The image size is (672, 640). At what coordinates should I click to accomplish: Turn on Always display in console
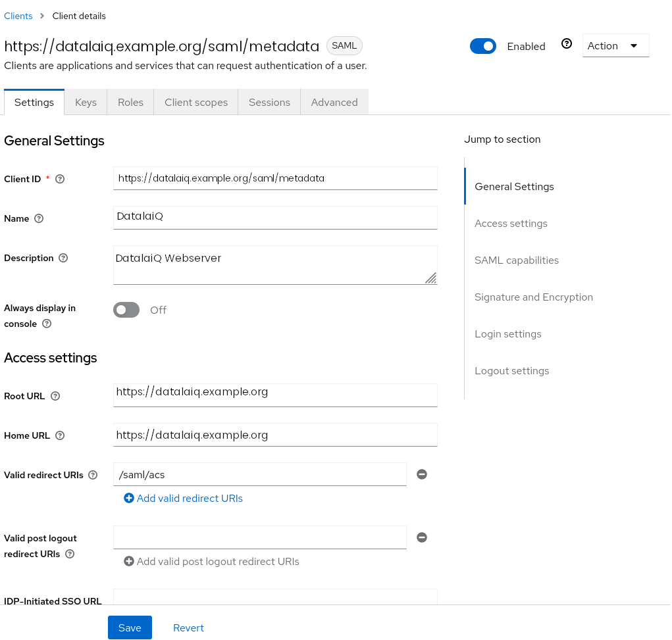pos(126,310)
